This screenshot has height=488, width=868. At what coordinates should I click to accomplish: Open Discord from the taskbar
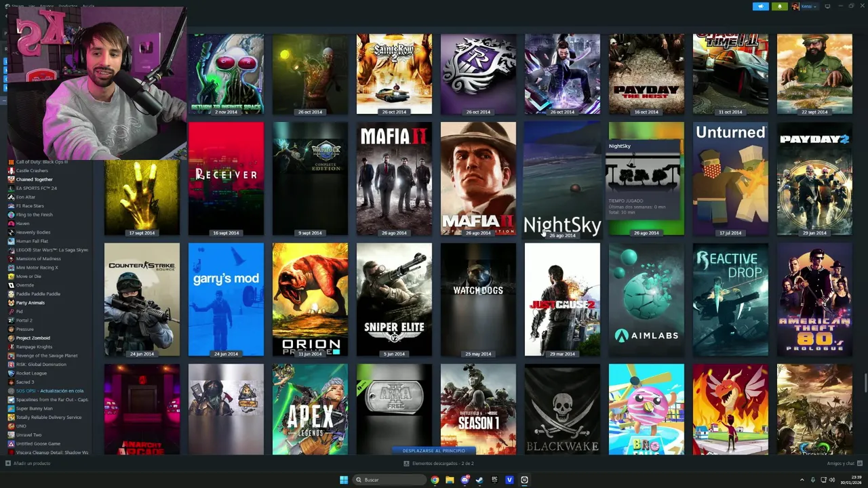click(465, 480)
